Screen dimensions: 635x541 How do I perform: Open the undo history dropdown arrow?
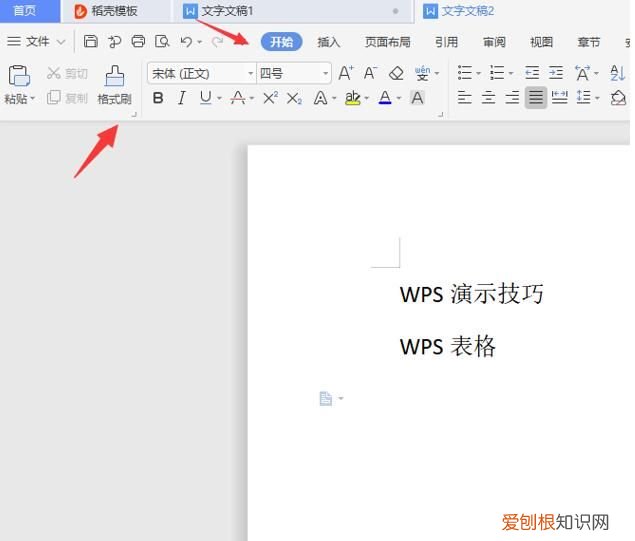(x=200, y=42)
